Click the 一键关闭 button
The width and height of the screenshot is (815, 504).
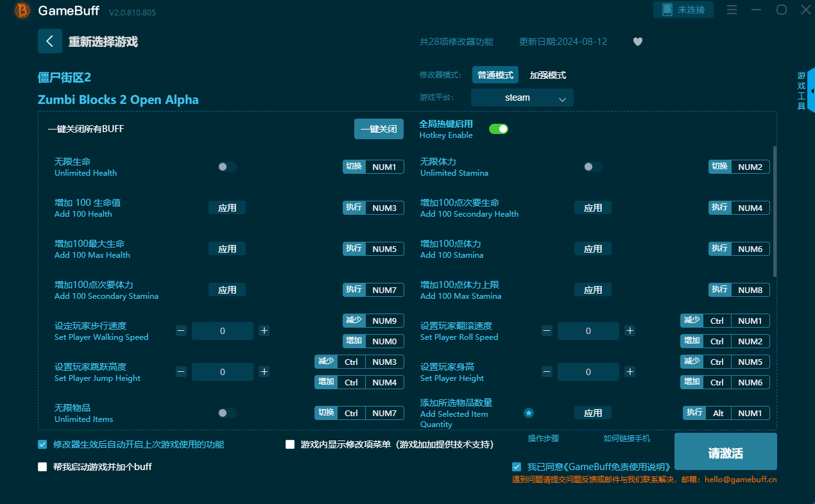pyautogui.click(x=379, y=129)
